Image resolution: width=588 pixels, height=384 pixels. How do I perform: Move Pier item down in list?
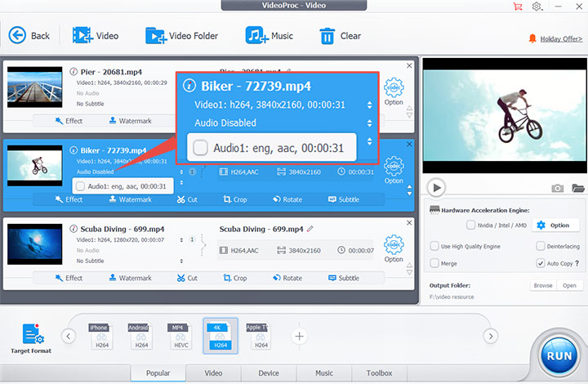(x=409, y=115)
